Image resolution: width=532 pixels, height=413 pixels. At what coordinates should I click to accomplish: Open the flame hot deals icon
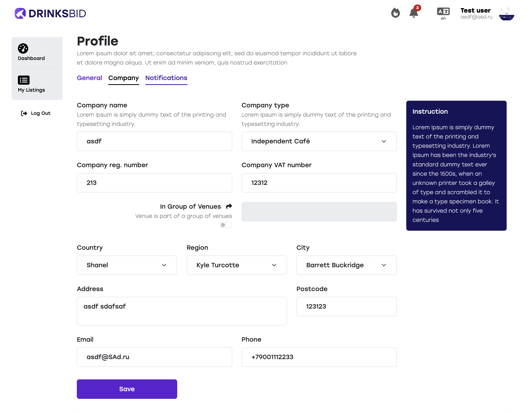395,13
